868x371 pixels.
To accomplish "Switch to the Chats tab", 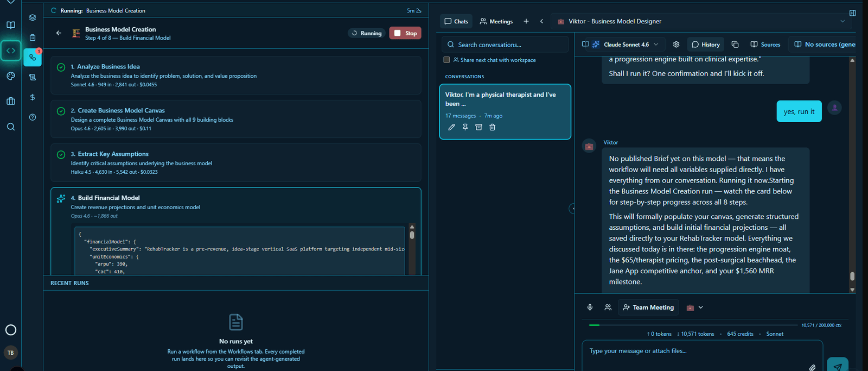I will tap(456, 21).
